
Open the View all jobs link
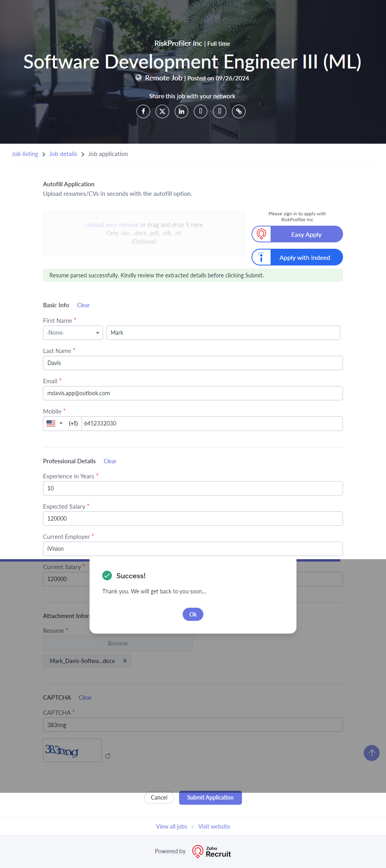pyautogui.click(x=172, y=827)
